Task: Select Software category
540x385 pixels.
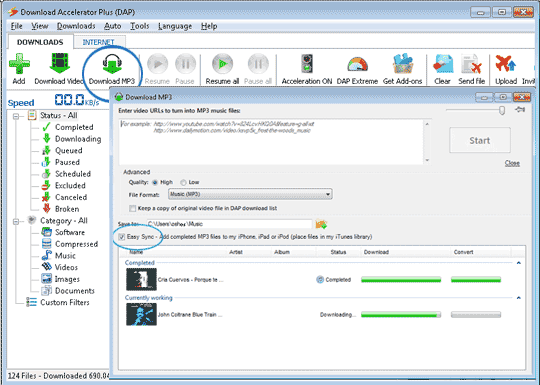Action: pyautogui.click(x=70, y=232)
